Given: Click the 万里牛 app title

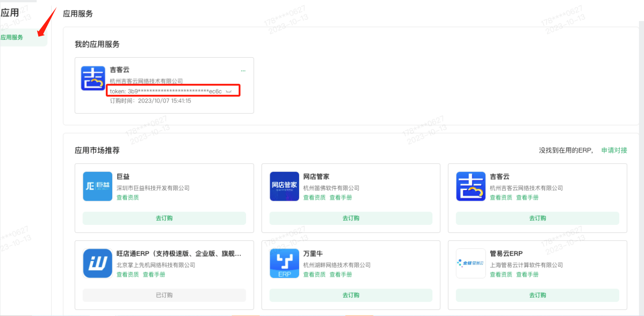Looking at the screenshot, I should click(x=313, y=254).
